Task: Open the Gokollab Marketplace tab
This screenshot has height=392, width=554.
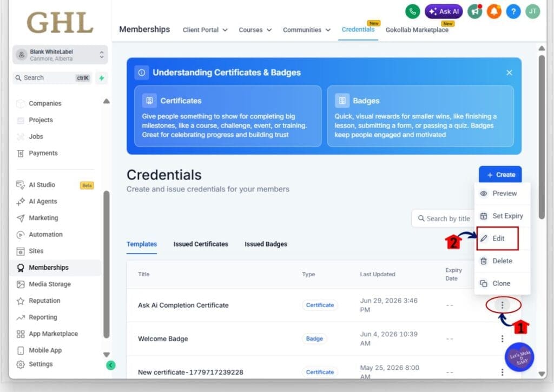Action: click(417, 30)
